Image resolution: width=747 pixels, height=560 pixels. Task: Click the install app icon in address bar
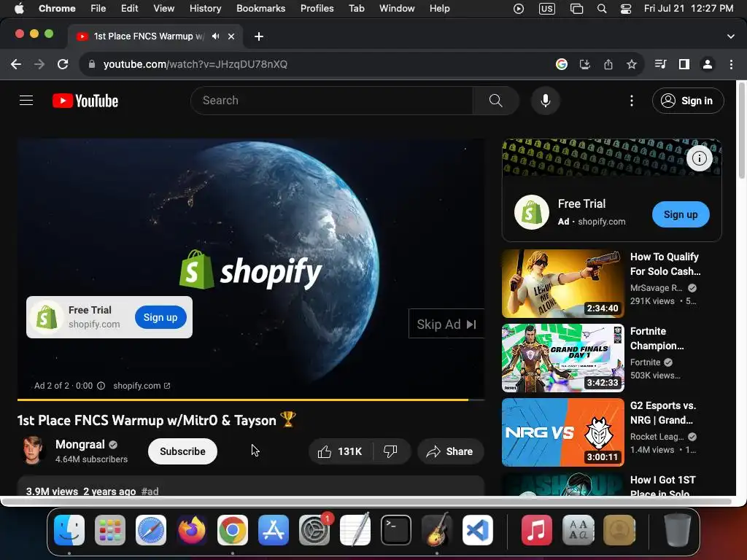(585, 64)
